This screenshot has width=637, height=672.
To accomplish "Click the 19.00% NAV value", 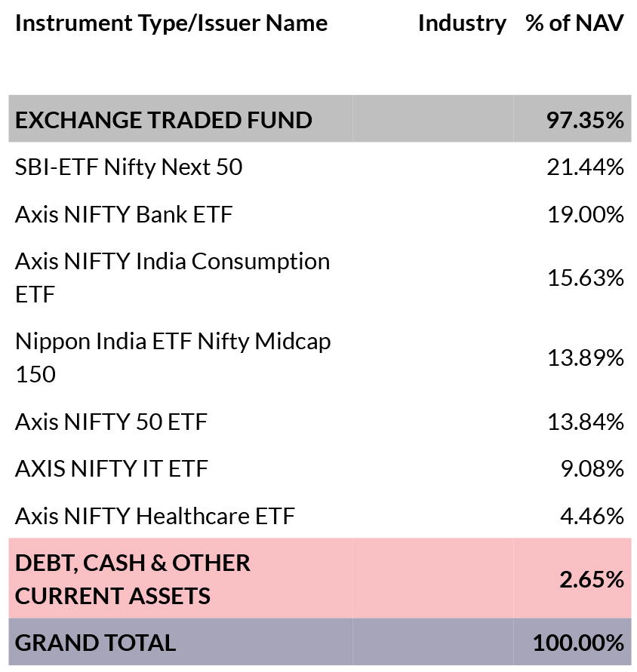I will coord(586,214).
